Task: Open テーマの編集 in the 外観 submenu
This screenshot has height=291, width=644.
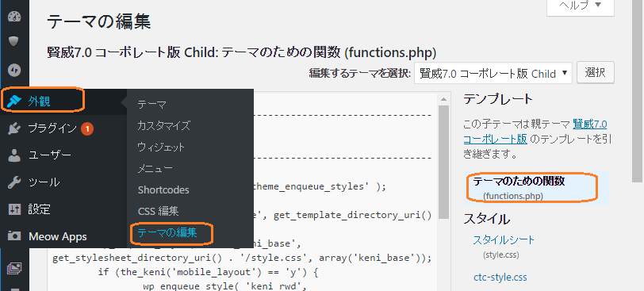Action: (x=167, y=233)
